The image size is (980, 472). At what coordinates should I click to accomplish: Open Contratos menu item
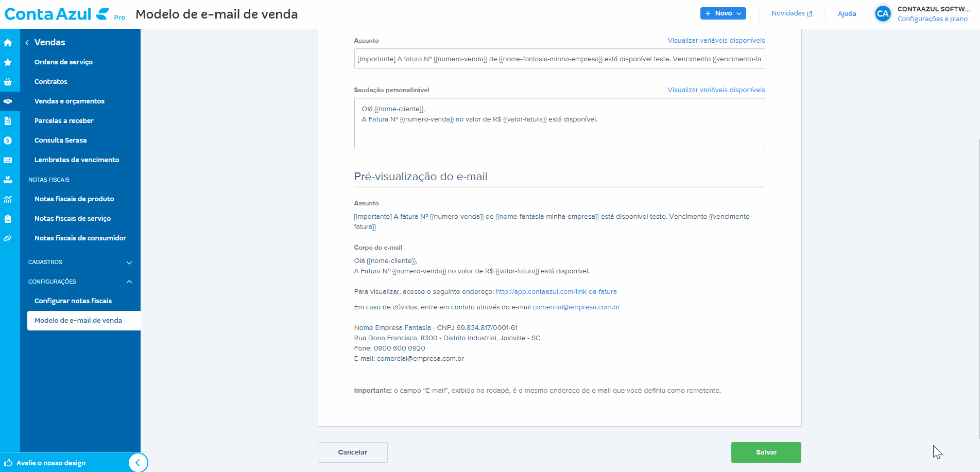coord(51,82)
